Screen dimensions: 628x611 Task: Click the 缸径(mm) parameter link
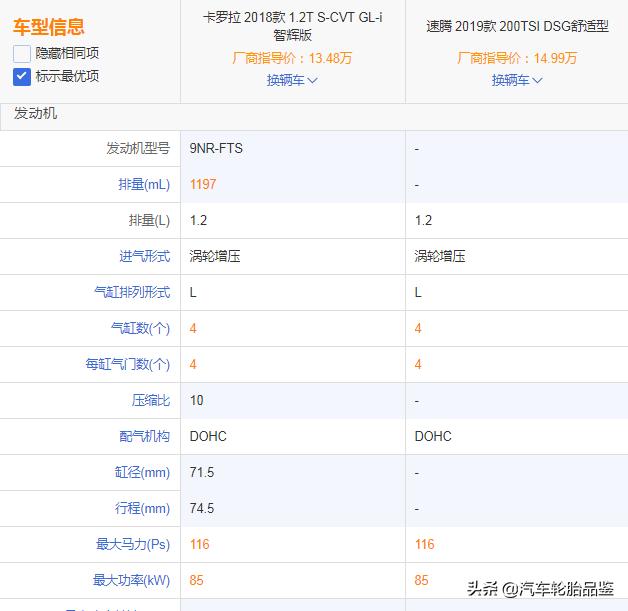pyautogui.click(x=142, y=472)
